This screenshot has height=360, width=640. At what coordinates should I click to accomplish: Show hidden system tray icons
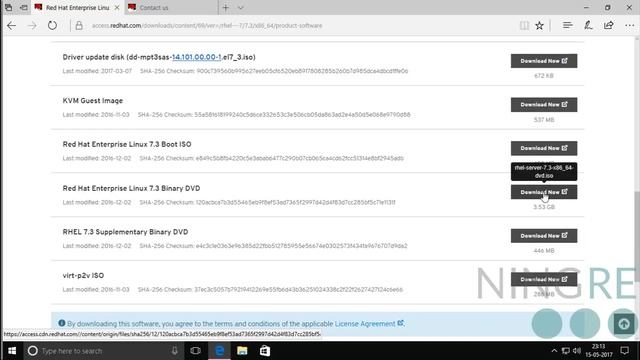[x=554, y=351]
